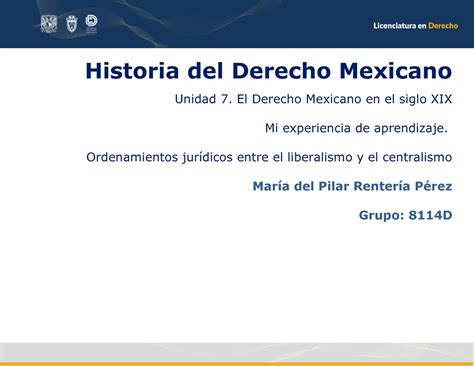This screenshot has width=474, height=366.
Task: Click the 'Licenciatura en Derecho' header label
Action: point(416,26)
